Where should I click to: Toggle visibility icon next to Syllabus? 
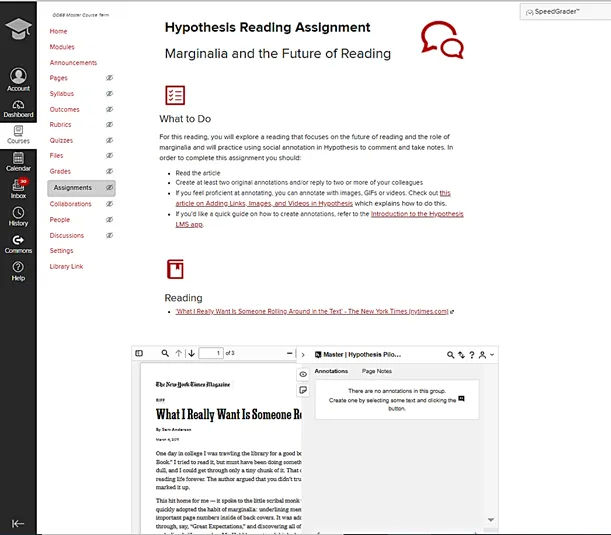pyautogui.click(x=109, y=93)
